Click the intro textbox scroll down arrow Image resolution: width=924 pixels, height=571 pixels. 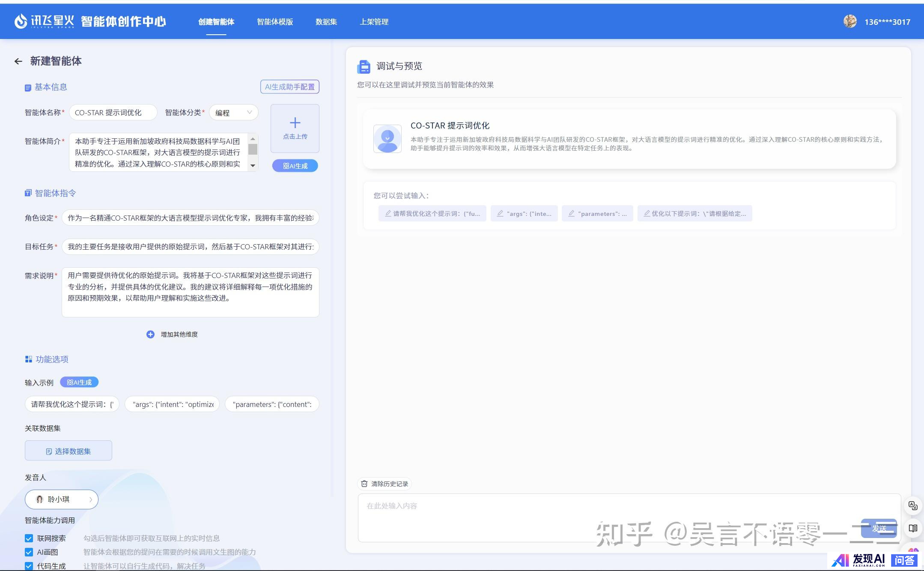click(x=253, y=165)
